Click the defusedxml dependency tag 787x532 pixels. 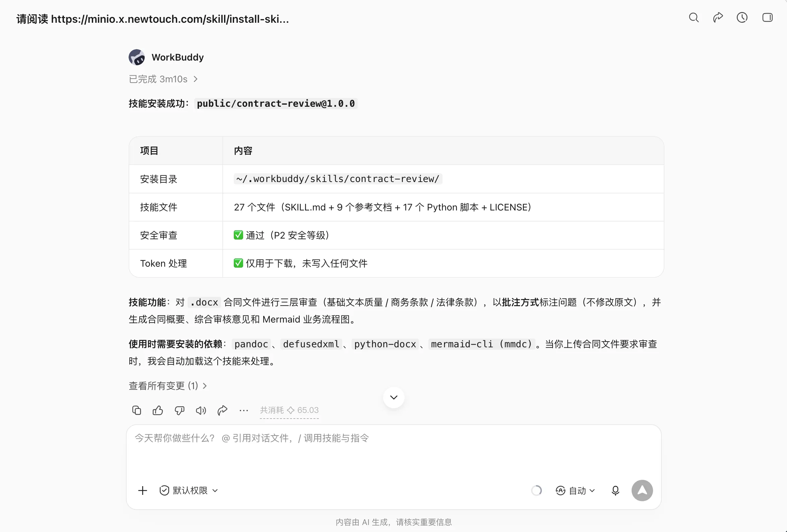(311, 344)
